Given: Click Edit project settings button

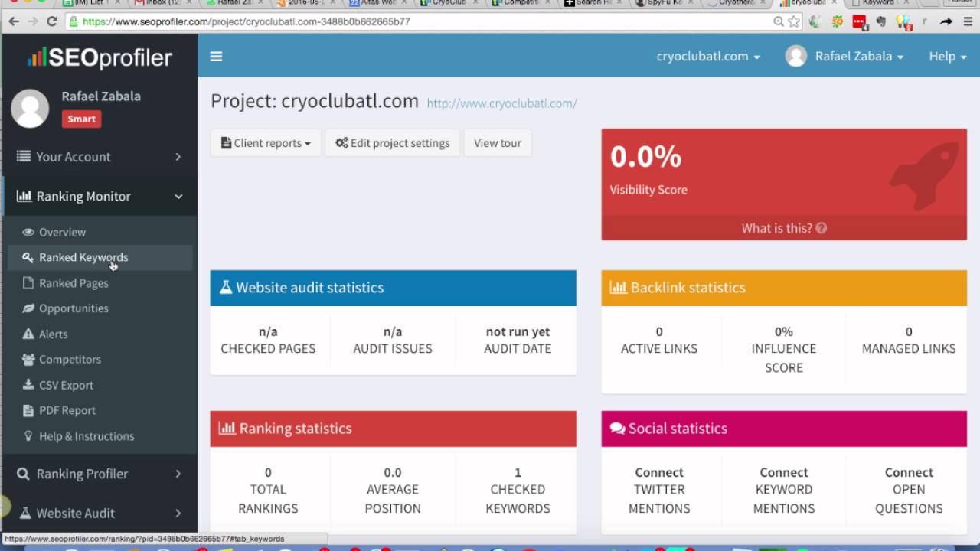Looking at the screenshot, I should pos(393,143).
